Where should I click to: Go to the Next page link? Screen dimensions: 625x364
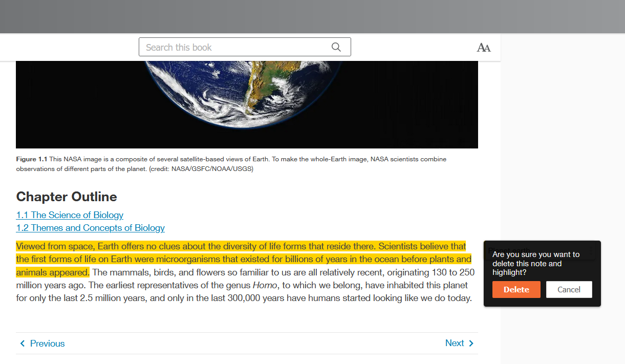(x=455, y=343)
